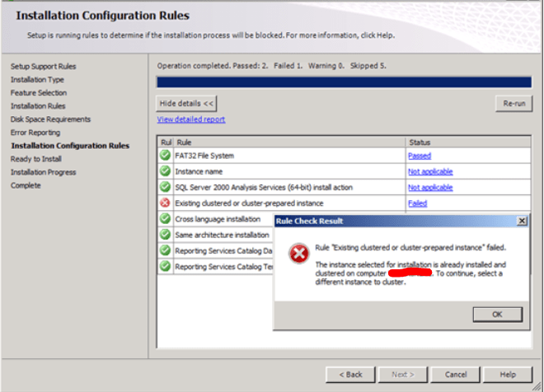
Task: Open the View detailed report link
Action: click(x=190, y=119)
